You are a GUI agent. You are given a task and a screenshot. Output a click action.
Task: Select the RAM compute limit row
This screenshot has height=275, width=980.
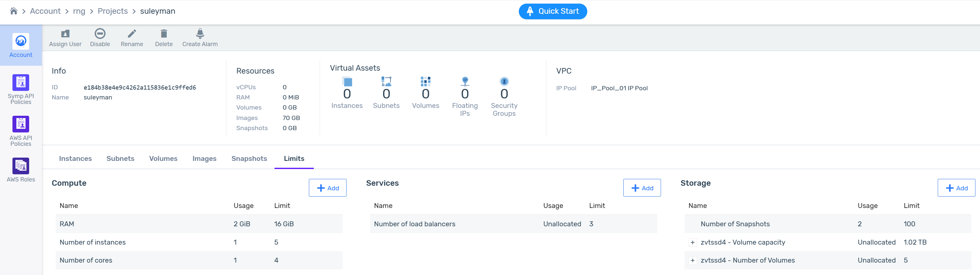(199, 224)
